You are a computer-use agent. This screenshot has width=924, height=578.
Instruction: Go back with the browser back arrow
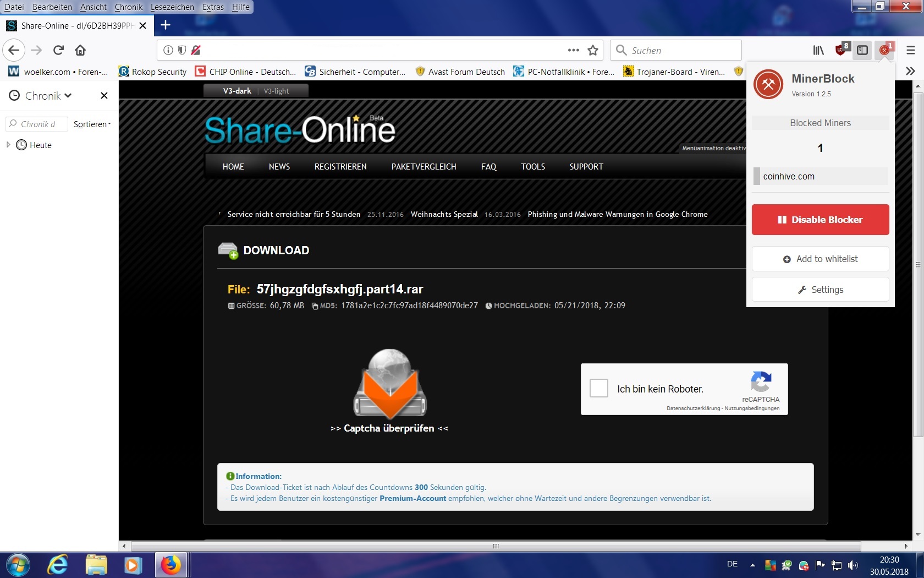[14, 50]
